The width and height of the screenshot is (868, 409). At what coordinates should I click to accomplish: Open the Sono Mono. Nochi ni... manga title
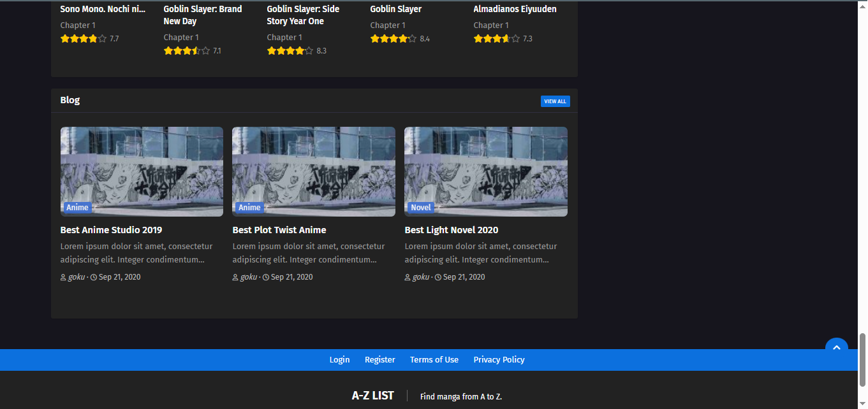(x=103, y=9)
